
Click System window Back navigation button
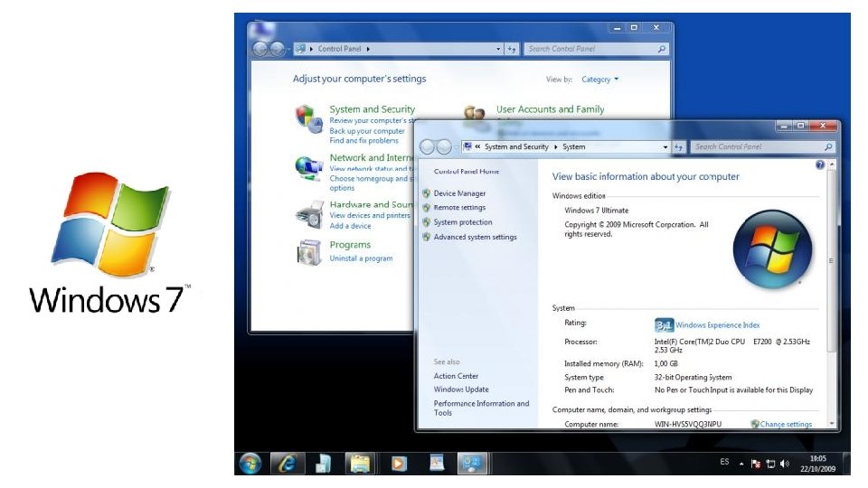click(x=427, y=146)
